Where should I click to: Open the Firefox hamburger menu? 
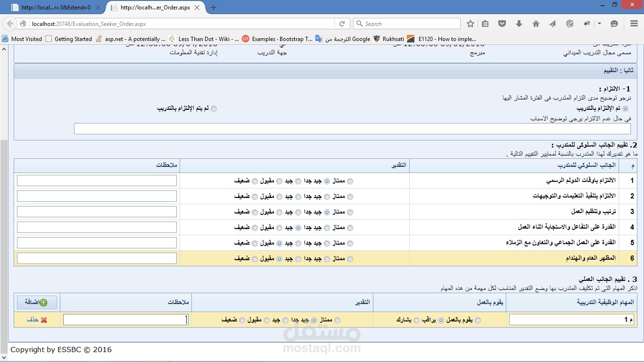pos(634,24)
